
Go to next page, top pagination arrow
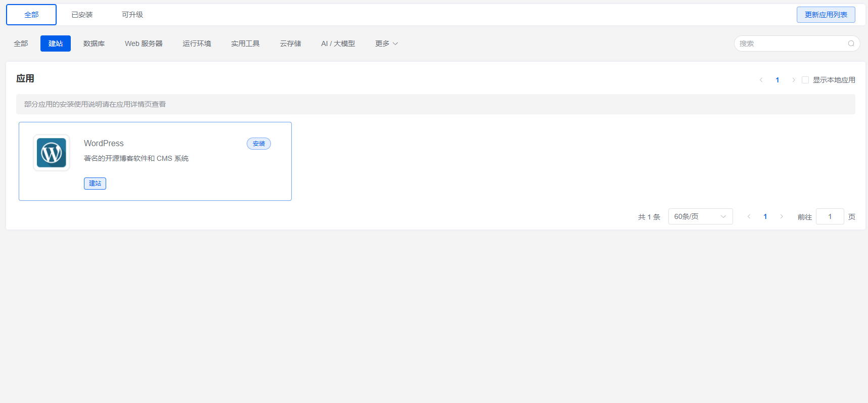point(793,80)
